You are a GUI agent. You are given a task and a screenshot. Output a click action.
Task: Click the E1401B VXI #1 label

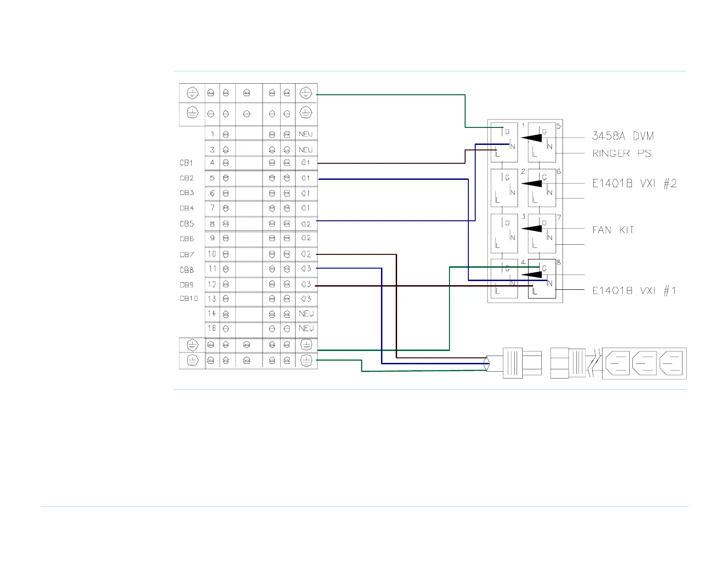coord(635,291)
